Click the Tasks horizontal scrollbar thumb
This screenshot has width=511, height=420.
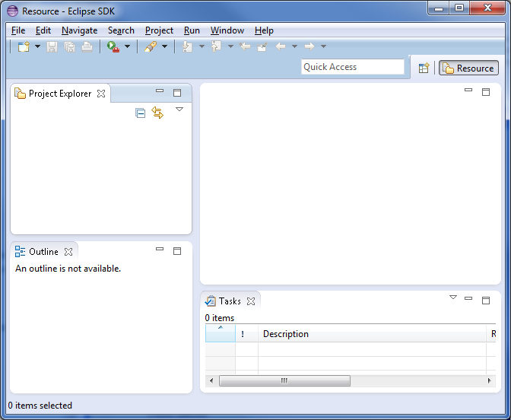tap(284, 380)
